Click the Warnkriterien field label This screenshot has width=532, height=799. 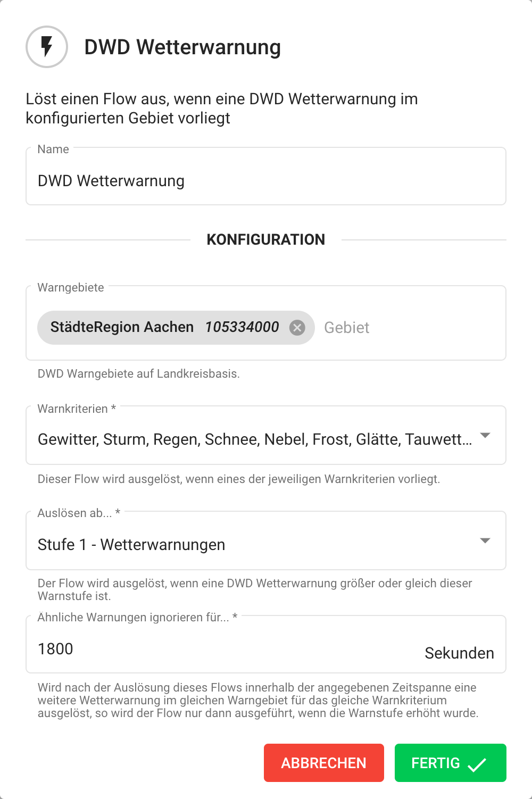pos(73,409)
